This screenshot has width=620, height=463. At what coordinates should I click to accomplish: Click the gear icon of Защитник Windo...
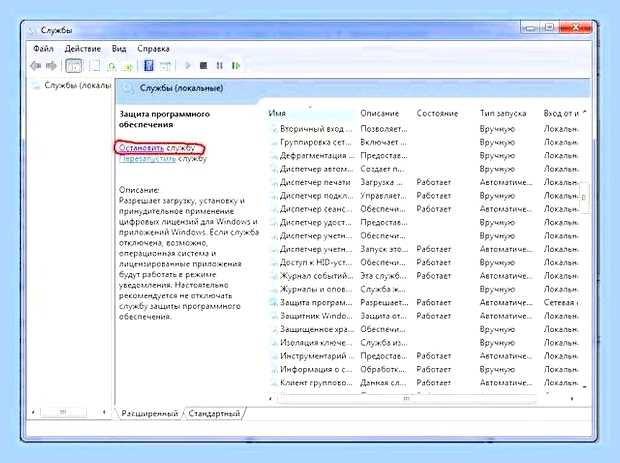click(x=274, y=316)
